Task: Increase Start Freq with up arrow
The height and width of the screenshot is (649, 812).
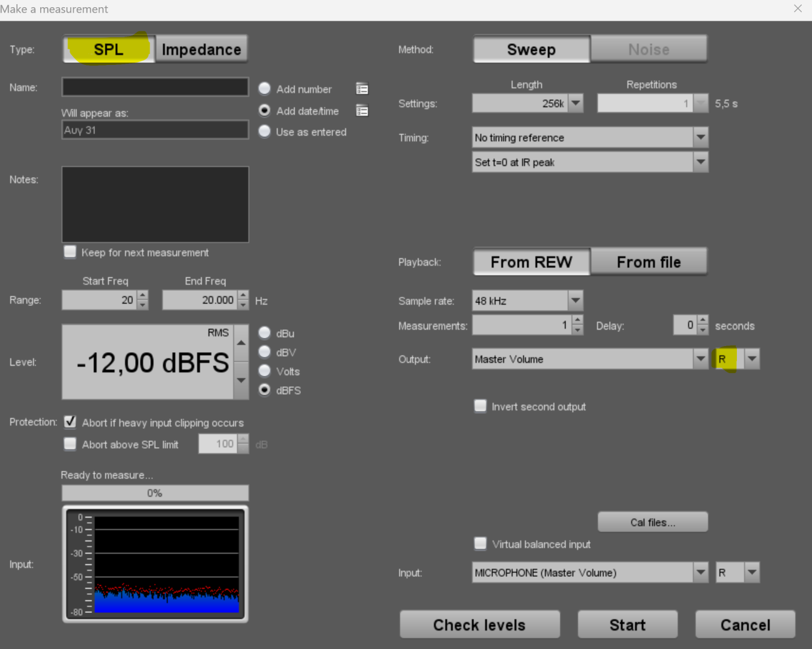Action: pyautogui.click(x=142, y=295)
